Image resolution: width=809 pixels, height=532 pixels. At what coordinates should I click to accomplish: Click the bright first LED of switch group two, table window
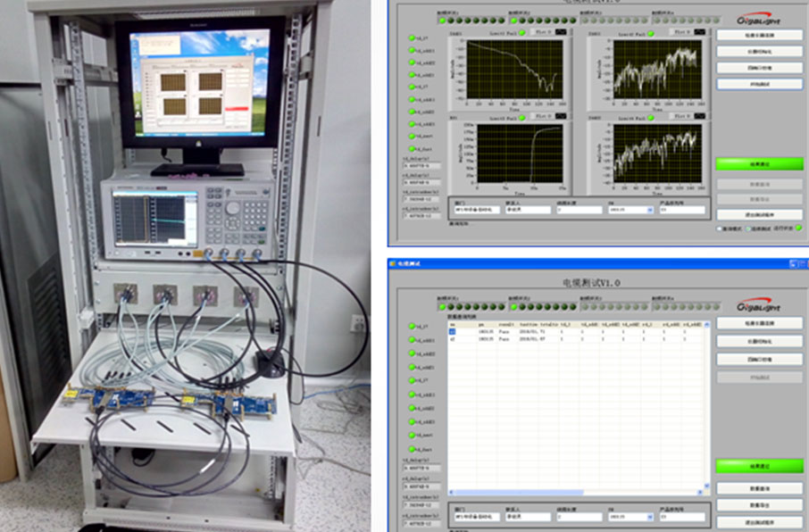click(514, 306)
